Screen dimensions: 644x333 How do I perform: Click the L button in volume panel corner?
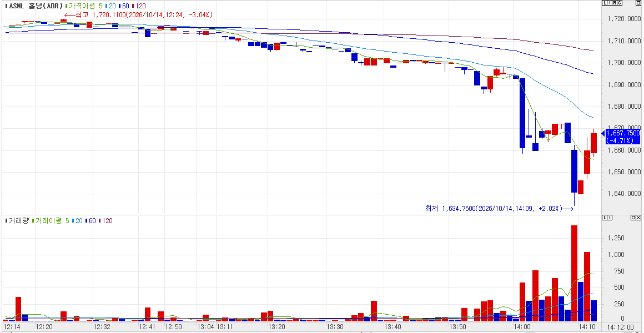605,217
